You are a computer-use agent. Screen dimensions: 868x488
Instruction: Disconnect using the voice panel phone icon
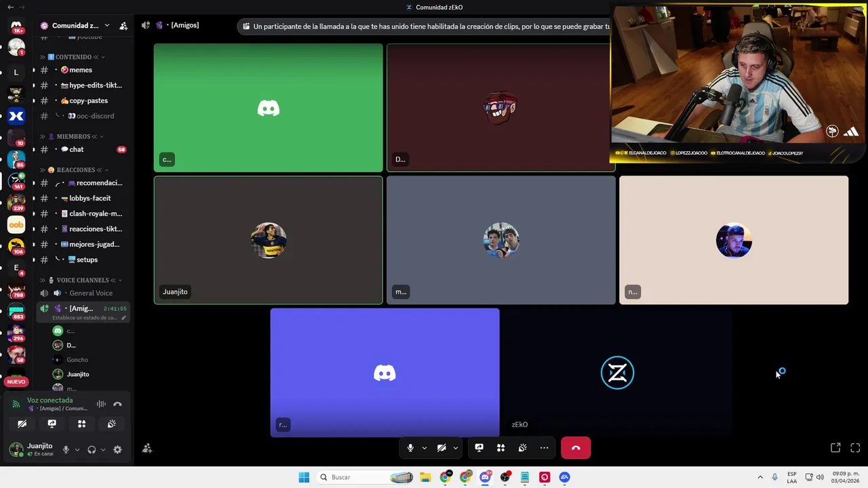coord(117,404)
